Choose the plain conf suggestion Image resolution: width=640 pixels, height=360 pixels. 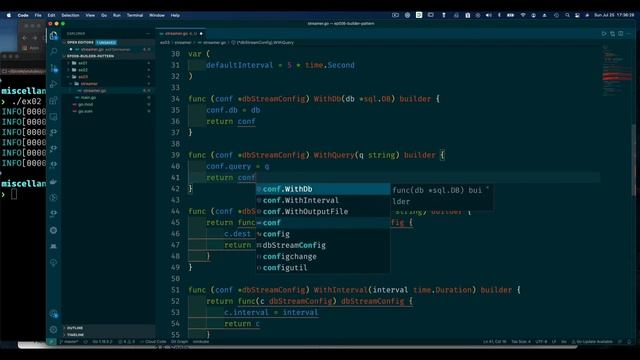(323, 223)
